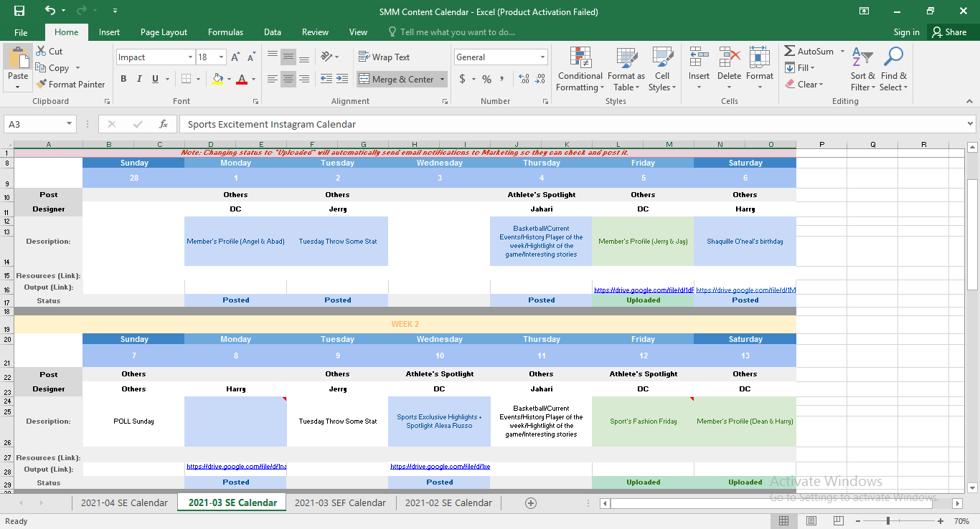980x529 pixels.
Task: Apply the red Font Color
Action: point(242,79)
